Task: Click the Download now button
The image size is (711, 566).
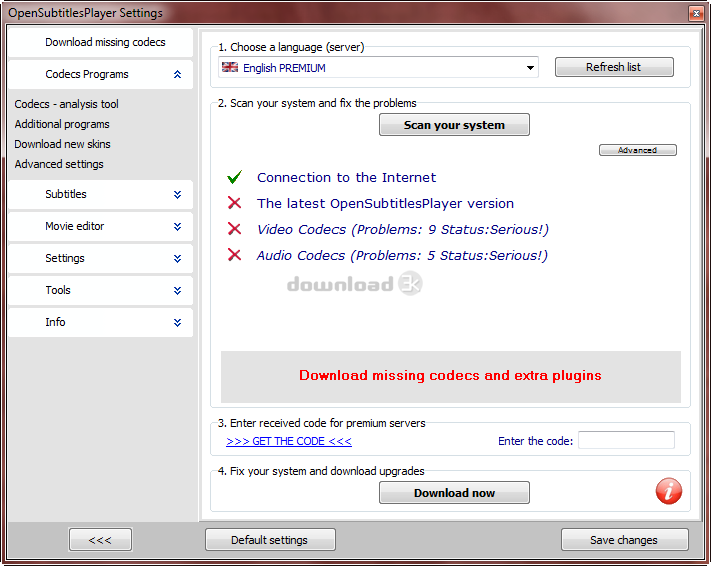Action: tap(454, 493)
